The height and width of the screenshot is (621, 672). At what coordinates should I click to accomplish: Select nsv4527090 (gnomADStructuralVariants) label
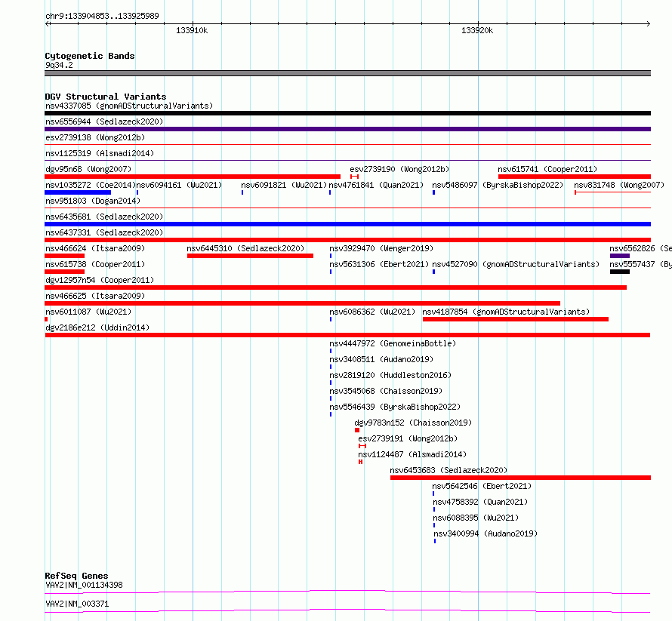516,264
